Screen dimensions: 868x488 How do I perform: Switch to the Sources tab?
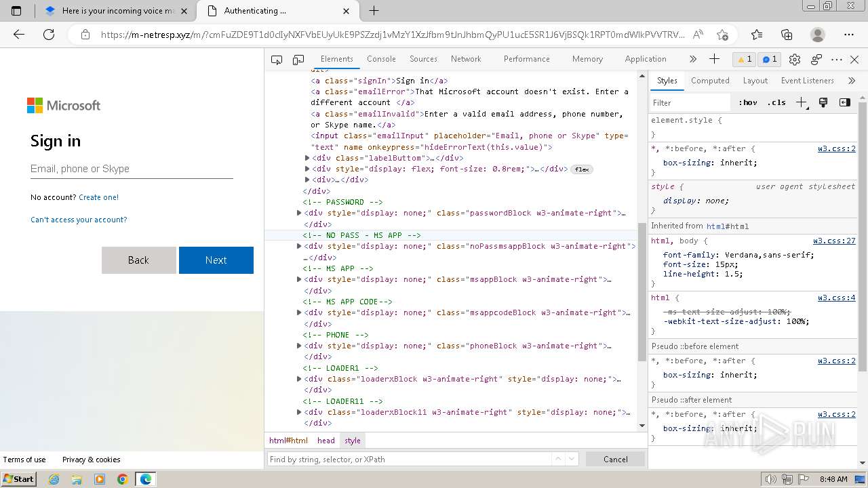pyautogui.click(x=423, y=59)
